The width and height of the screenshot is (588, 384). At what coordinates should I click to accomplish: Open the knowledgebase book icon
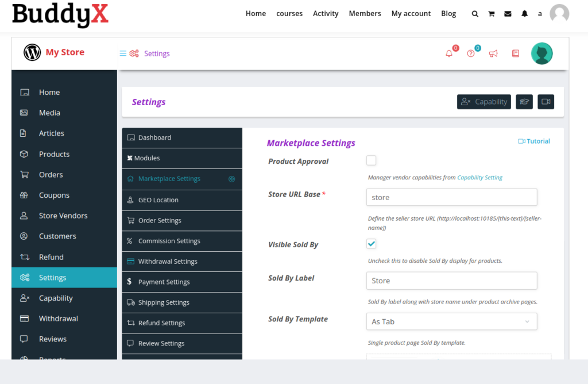pos(515,53)
